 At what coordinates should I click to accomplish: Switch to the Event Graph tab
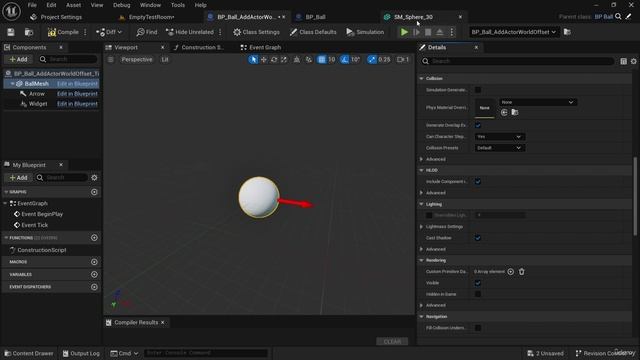pyautogui.click(x=261, y=47)
